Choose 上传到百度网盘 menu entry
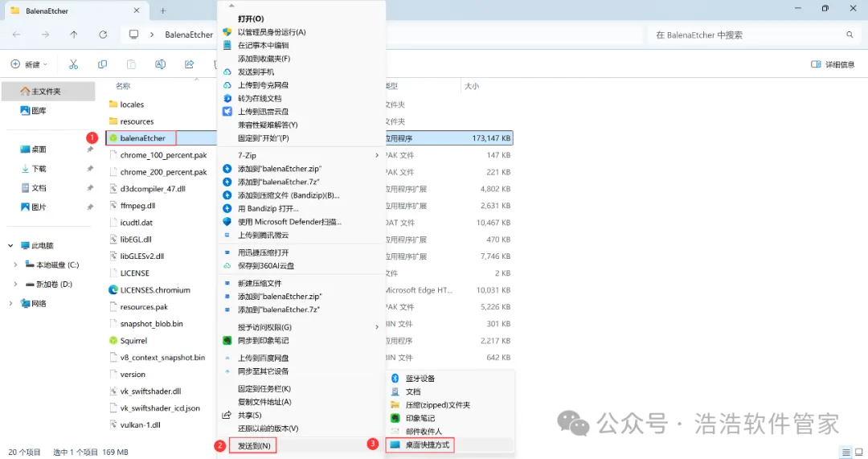The height and width of the screenshot is (459, 868). (x=263, y=359)
